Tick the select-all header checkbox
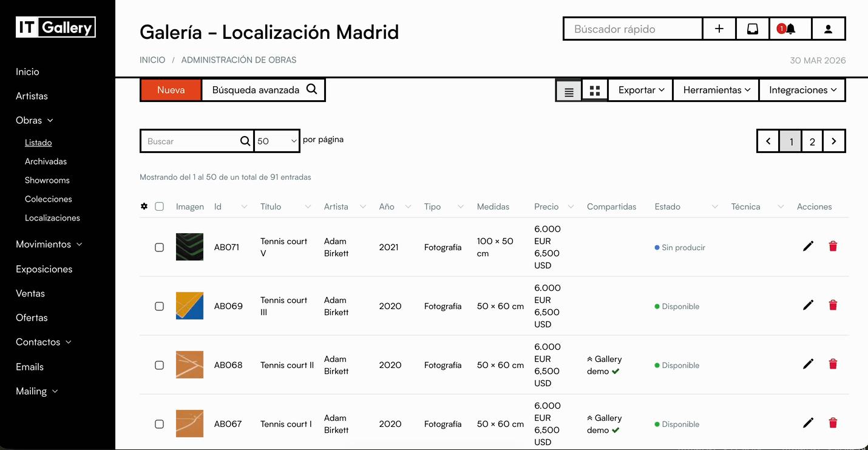 click(159, 206)
